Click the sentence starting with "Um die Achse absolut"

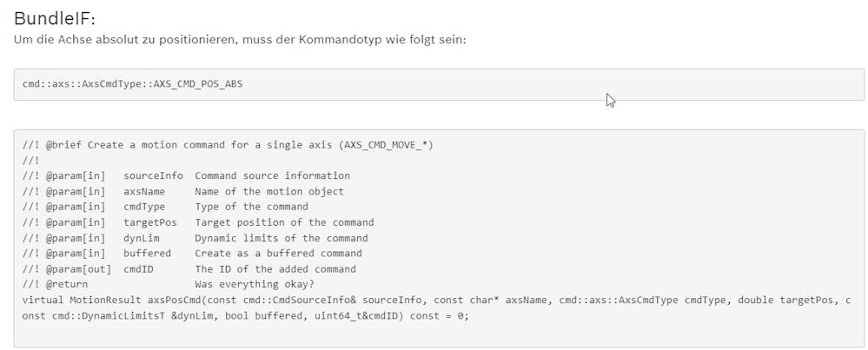(x=241, y=40)
